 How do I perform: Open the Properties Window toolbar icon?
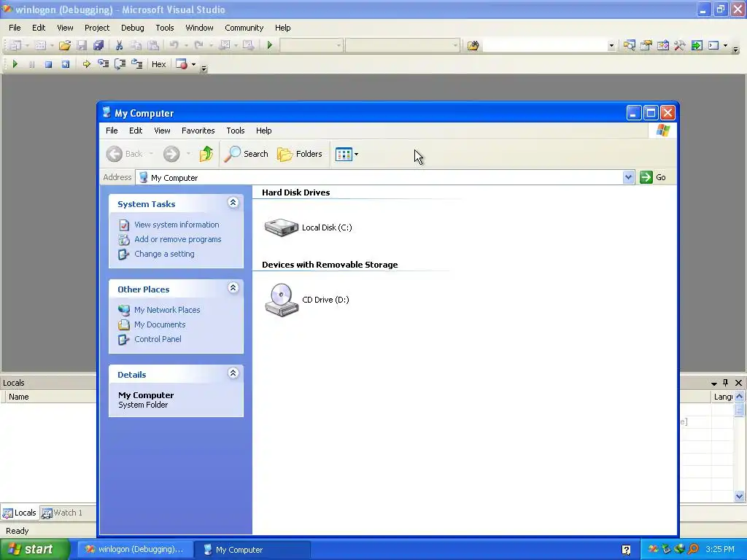tap(646, 46)
